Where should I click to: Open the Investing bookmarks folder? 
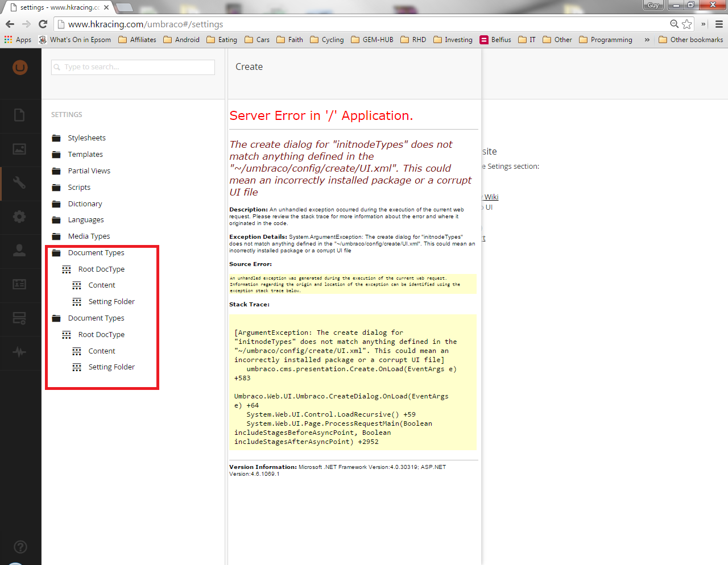[x=453, y=40]
